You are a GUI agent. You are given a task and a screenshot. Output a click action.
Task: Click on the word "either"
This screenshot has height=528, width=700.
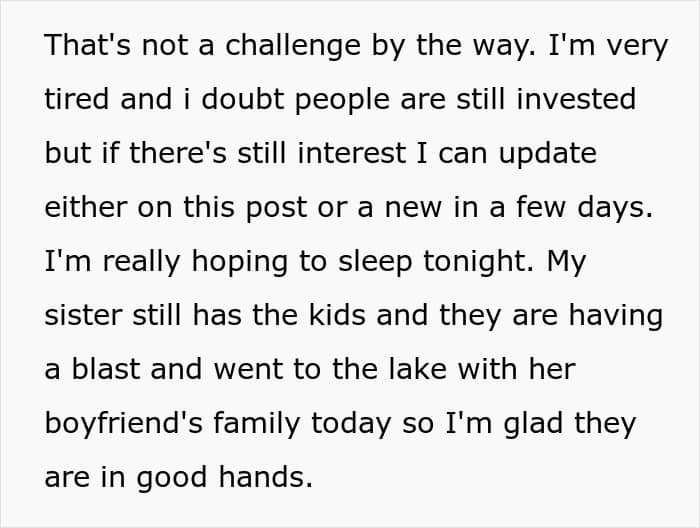click(86, 207)
